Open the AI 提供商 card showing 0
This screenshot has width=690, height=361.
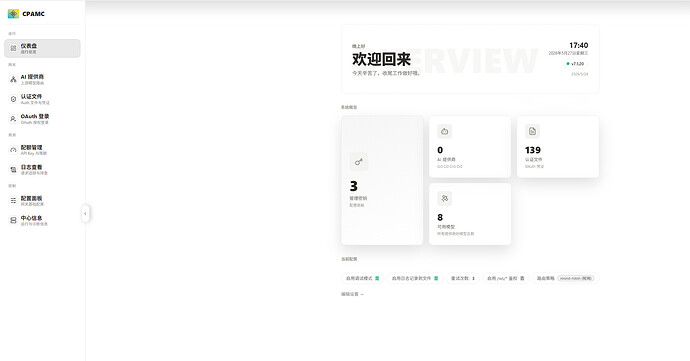tap(470, 147)
